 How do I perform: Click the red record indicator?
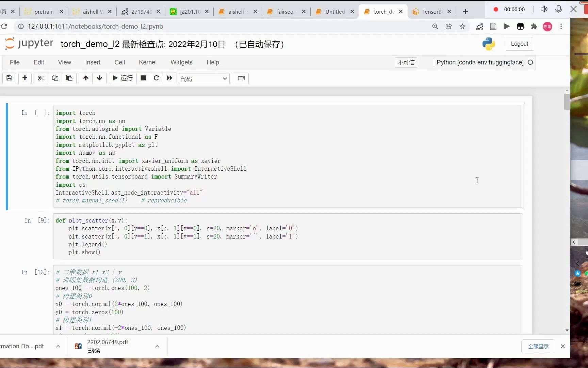(x=496, y=9)
